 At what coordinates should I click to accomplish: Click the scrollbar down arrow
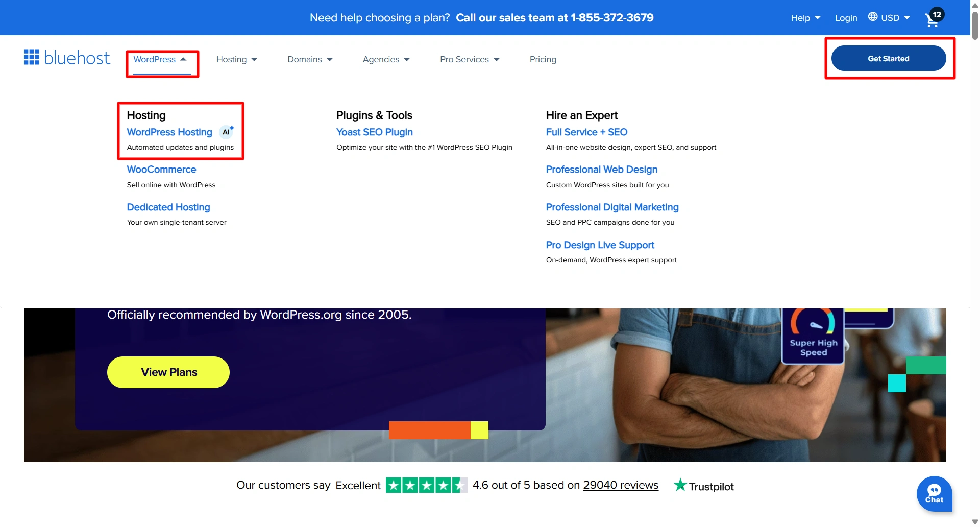point(975,522)
